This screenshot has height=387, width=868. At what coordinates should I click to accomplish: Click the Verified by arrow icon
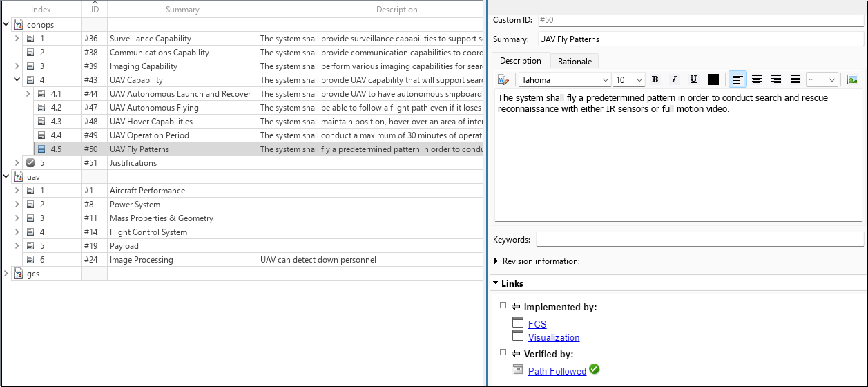516,354
